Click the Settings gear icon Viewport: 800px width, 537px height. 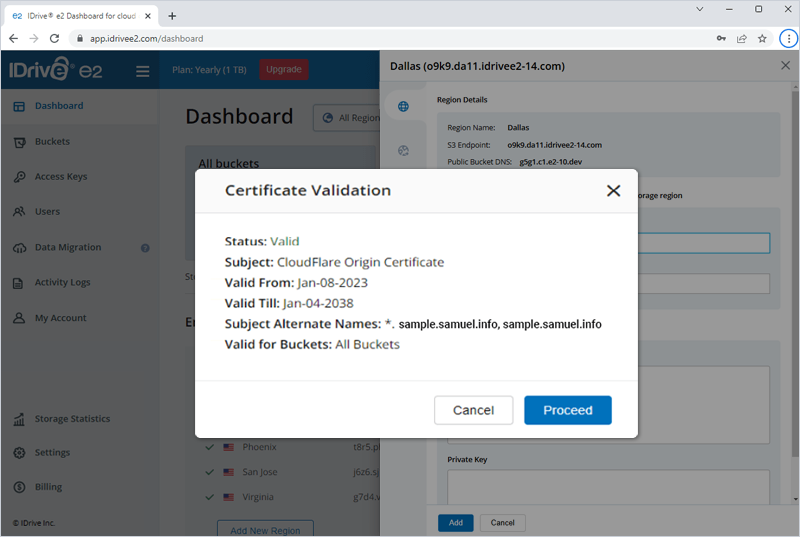point(19,453)
